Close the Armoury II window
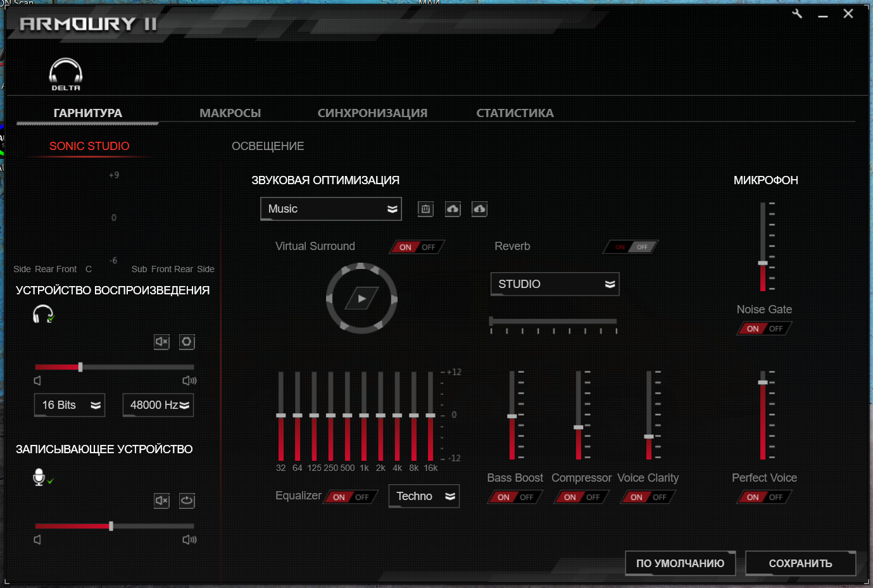Image resolution: width=873 pixels, height=588 pixels. 848,13
